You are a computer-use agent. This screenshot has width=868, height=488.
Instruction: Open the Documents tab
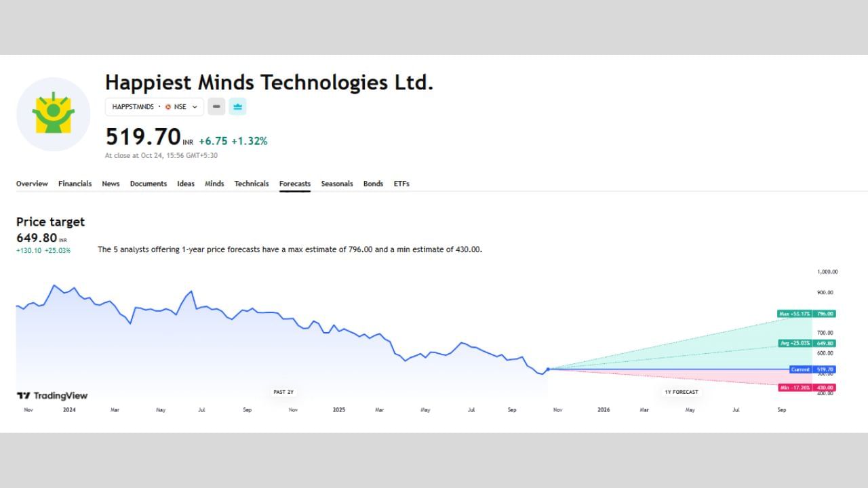point(148,183)
